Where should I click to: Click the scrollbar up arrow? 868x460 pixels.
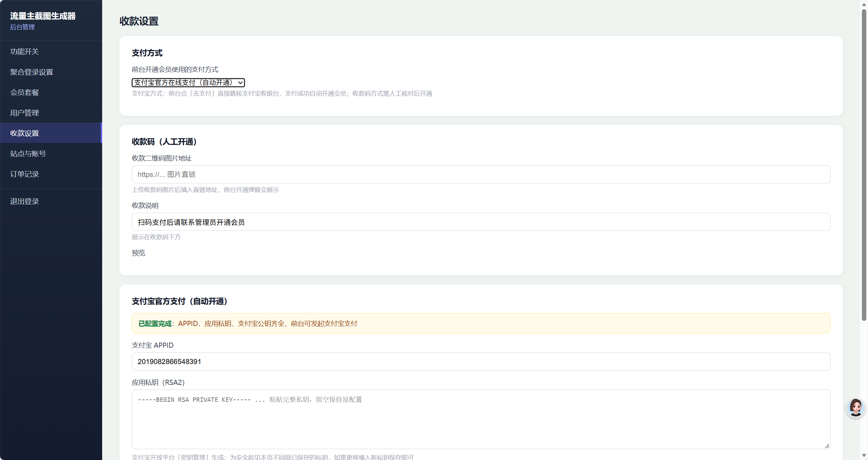click(864, 4)
